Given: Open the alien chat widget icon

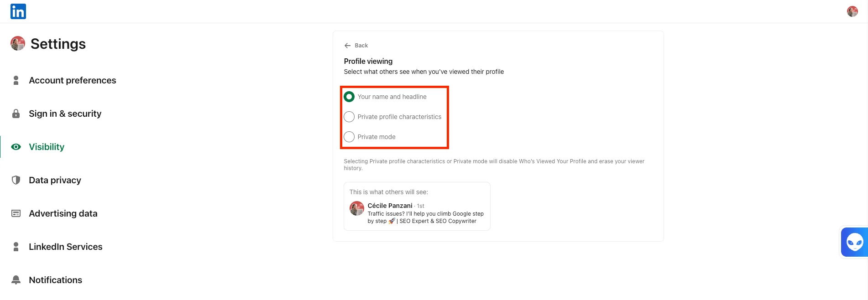Looking at the screenshot, I should pos(854,242).
